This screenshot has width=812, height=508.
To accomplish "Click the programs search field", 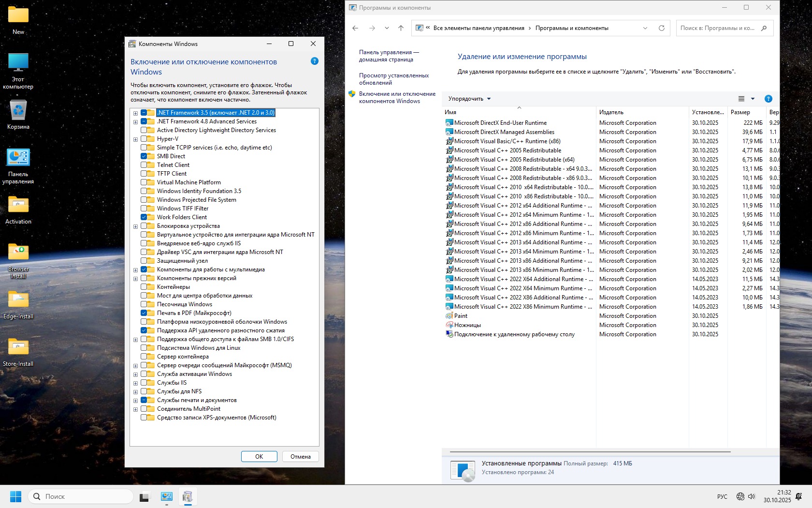I will (719, 28).
